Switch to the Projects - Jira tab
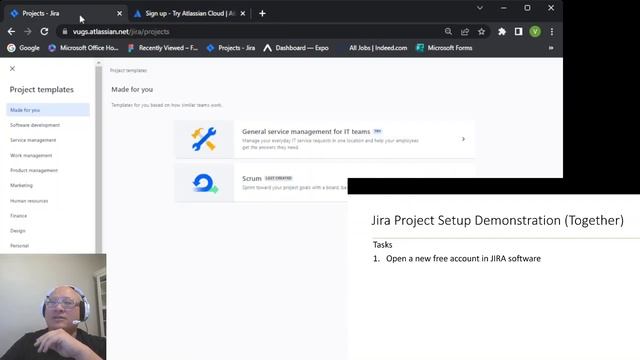Image resolution: width=640 pixels, height=360 pixels. coord(65,13)
